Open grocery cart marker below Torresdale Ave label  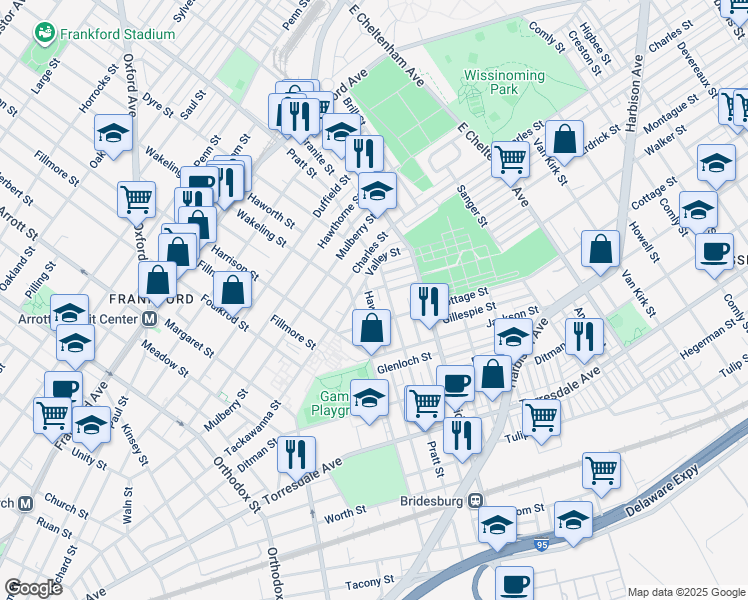(541, 421)
